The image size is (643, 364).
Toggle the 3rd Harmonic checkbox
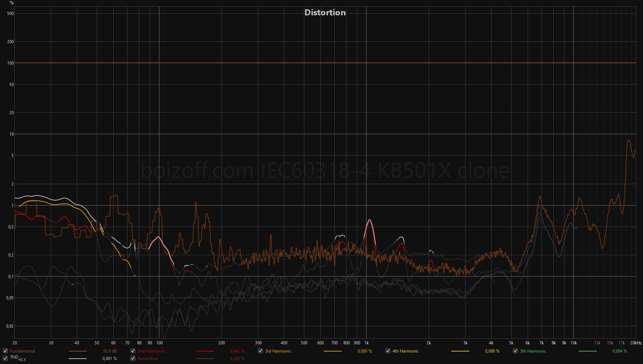260,351
